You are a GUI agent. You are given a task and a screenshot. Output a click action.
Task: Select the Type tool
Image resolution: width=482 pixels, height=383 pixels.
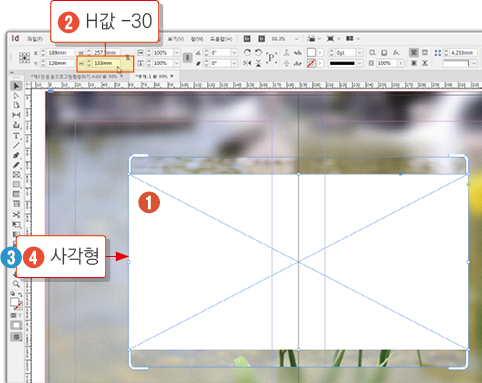coord(16,136)
